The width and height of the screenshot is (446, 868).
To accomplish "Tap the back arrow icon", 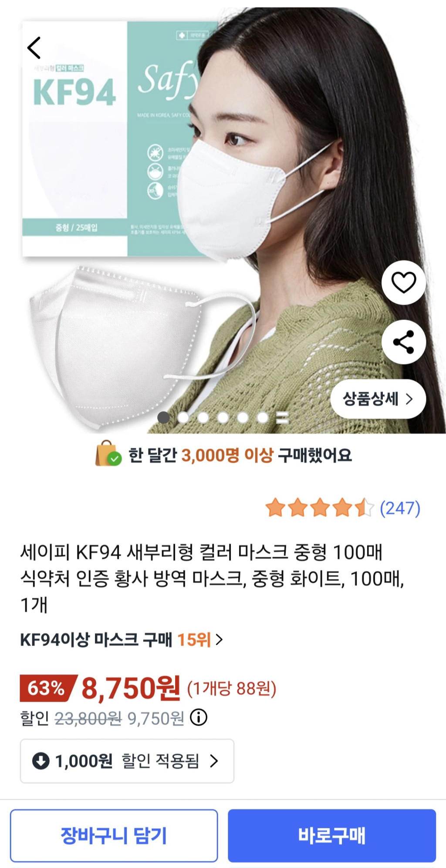I will pos(34,47).
